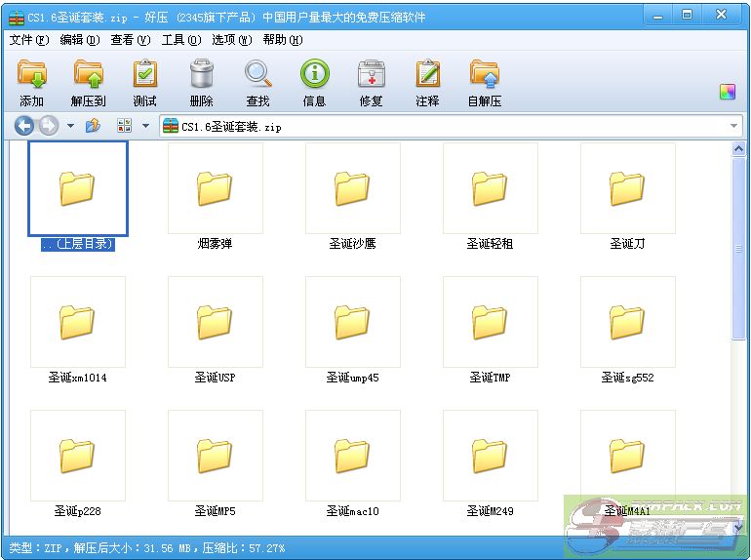This screenshot has width=751, height=560.
Task: Expand the address bar path dropdown
Action: click(734, 126)
